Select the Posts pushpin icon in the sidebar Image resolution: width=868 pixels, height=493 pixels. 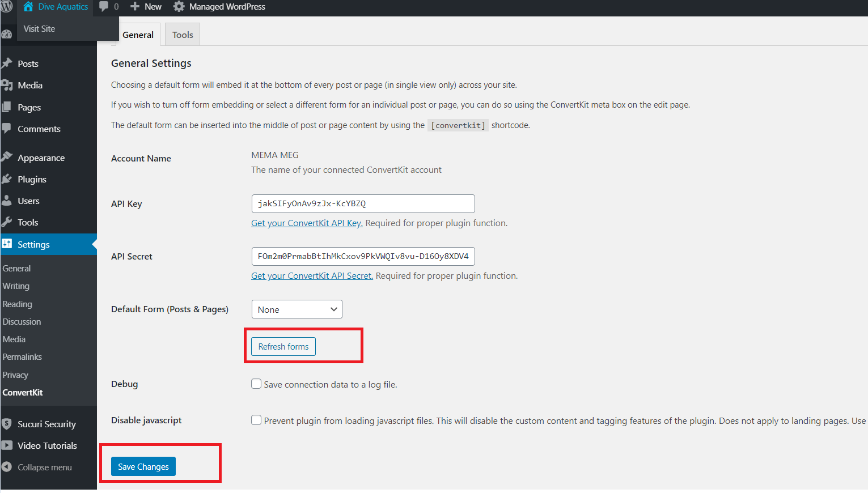click(7, 63)
